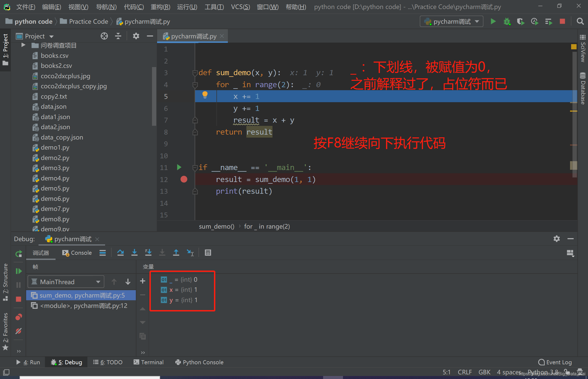Click the Step Over debug icon

(120, 253)
